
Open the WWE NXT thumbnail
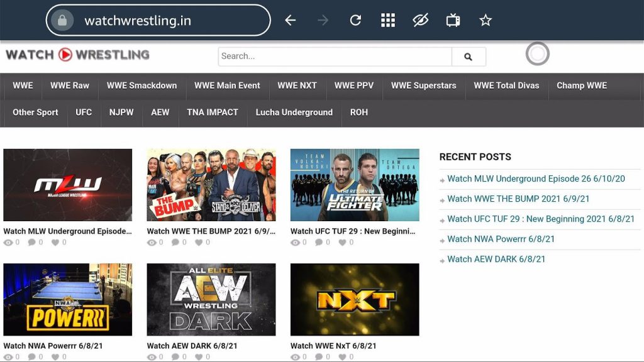click(x=355, y=300)
